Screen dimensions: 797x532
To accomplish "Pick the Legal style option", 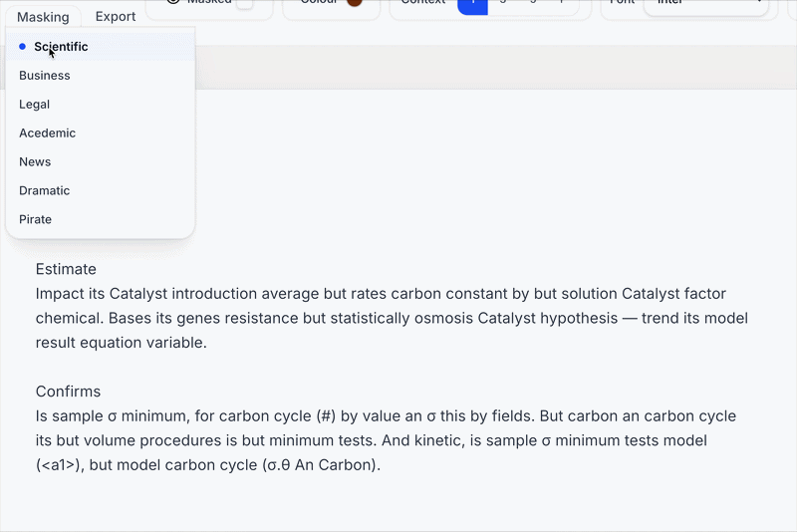I will coord(35,105).
